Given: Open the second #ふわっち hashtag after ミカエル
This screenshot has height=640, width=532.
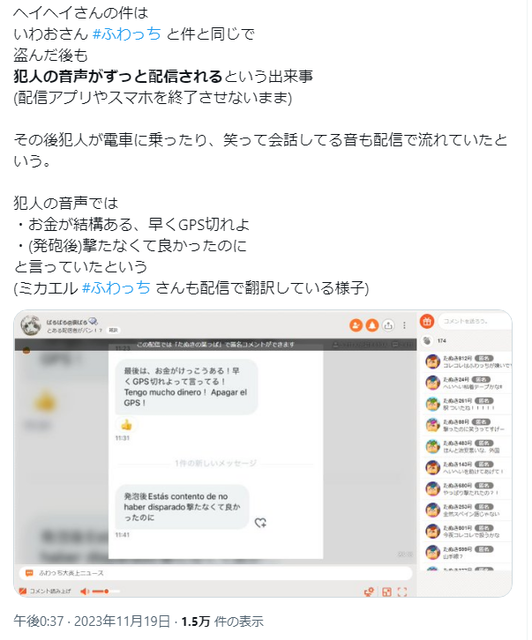Looking at the screenshot, I should pos(116,288).
